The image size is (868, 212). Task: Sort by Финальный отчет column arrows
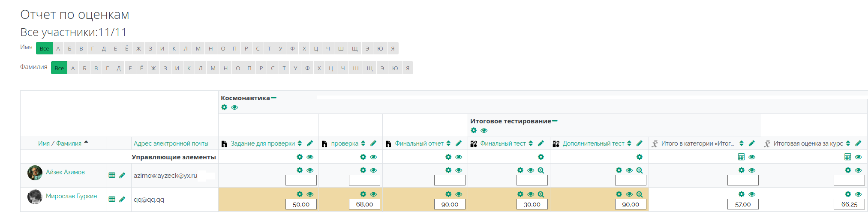(448, 143)
